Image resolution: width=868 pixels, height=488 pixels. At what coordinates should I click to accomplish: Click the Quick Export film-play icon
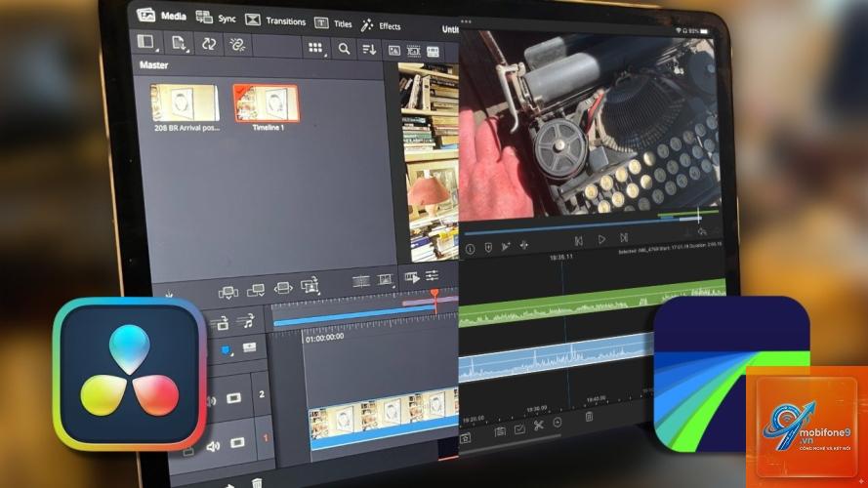[x=412, y=277]
